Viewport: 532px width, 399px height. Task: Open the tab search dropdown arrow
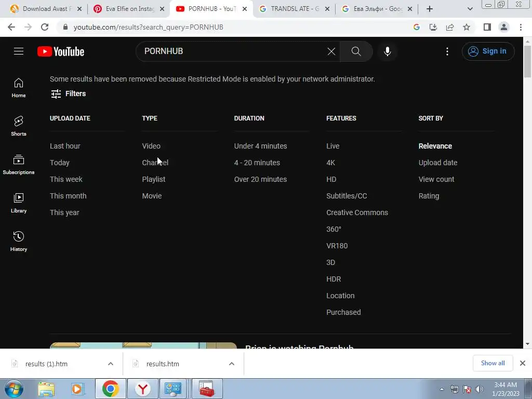click(x=470, y=9)
